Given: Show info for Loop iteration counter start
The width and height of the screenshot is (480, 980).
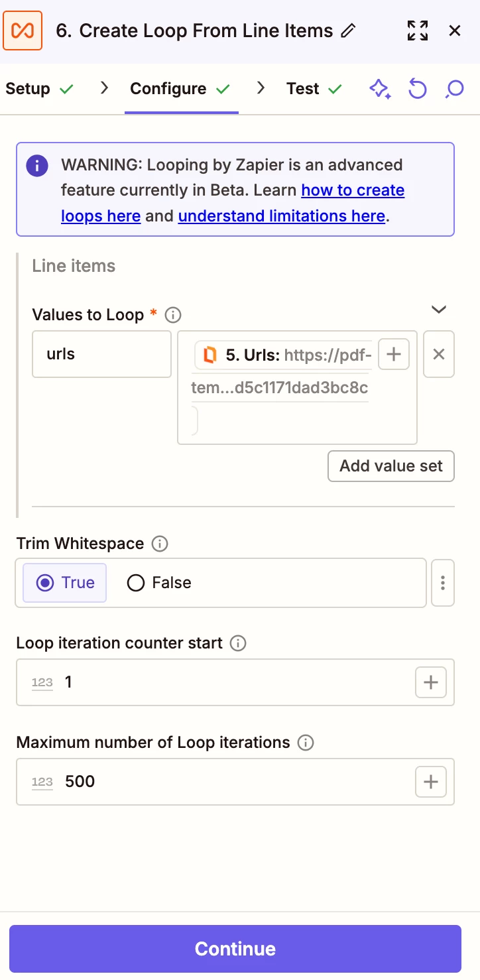Looking at the screenshot, I should 238,644.
